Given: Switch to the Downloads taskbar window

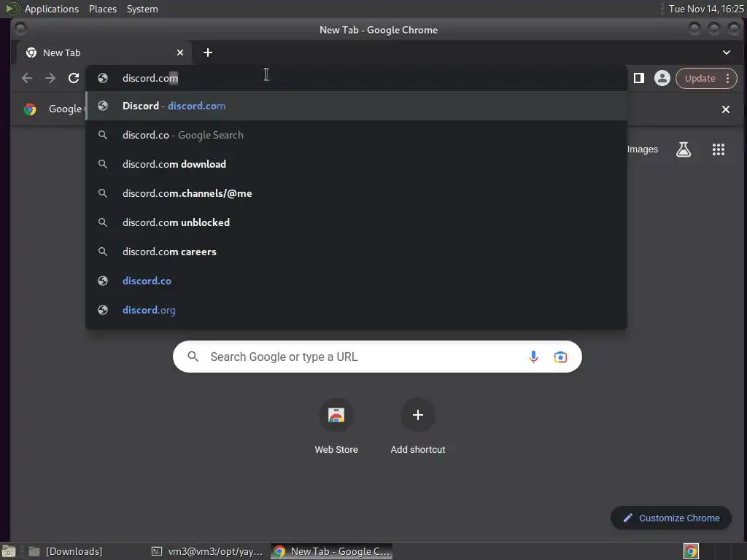Looking at the screenshot, I should coord(66,551).
